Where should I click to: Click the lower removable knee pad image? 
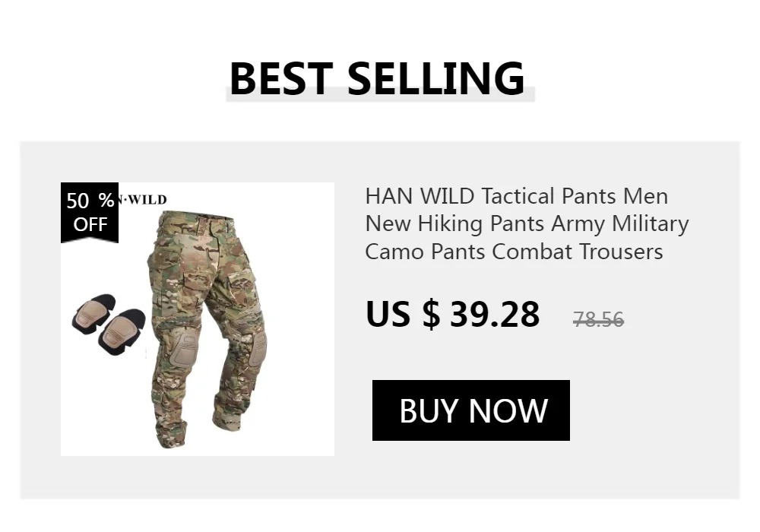pos(122,331)
